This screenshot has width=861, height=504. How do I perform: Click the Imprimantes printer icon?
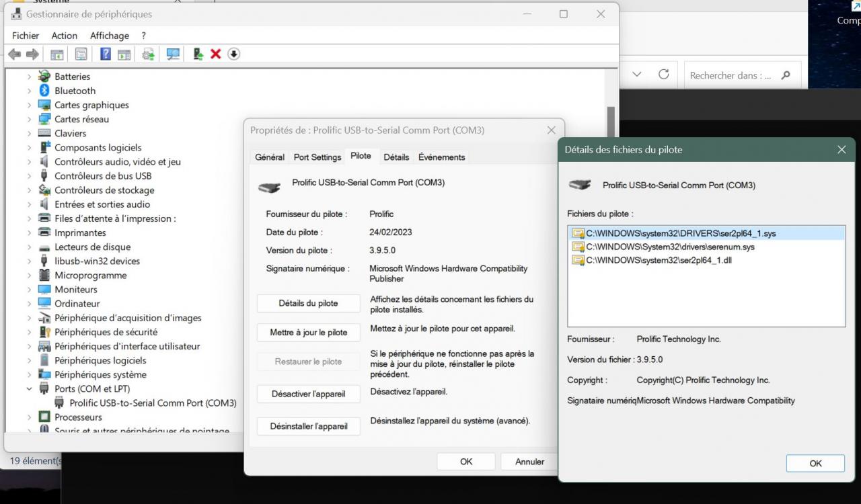click(44, 233)
